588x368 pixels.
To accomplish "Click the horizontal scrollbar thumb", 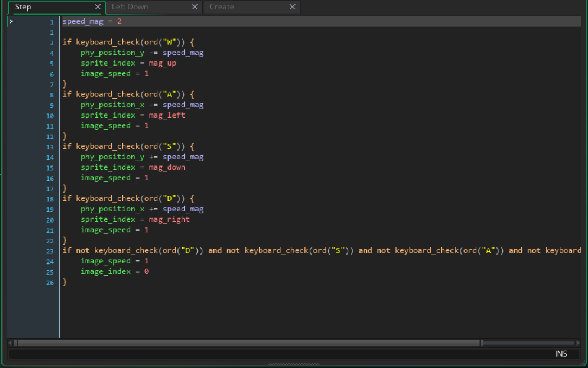I will (248, 343).
